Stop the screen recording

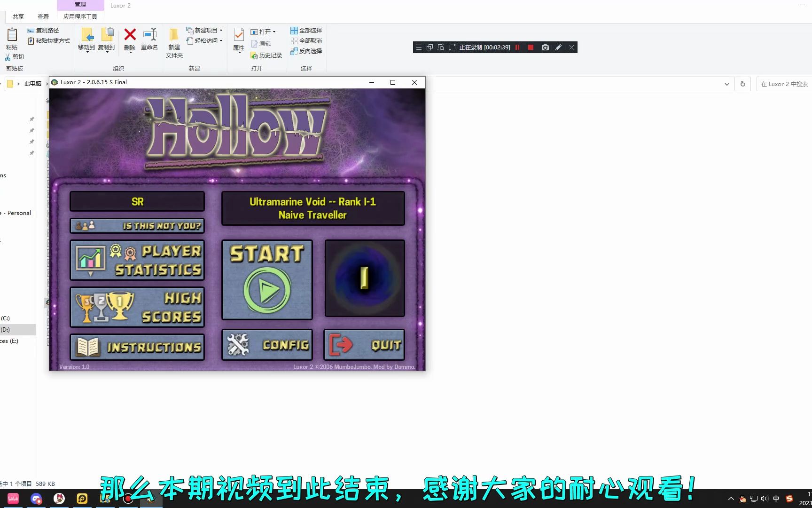pyautogui.click(x=531, y=48)
